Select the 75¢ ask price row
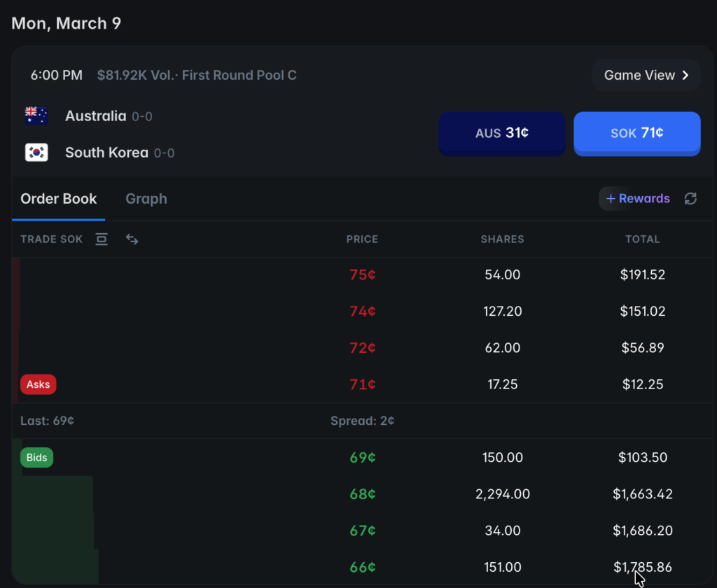Image resolution: width=717 pixels, height=588 pixels. coord(362,275)
